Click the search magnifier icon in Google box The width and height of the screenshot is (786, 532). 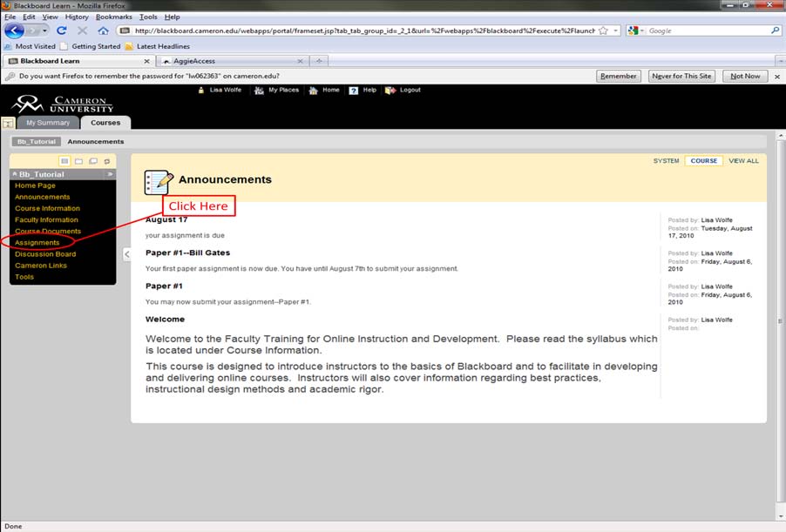coord(775,30)
